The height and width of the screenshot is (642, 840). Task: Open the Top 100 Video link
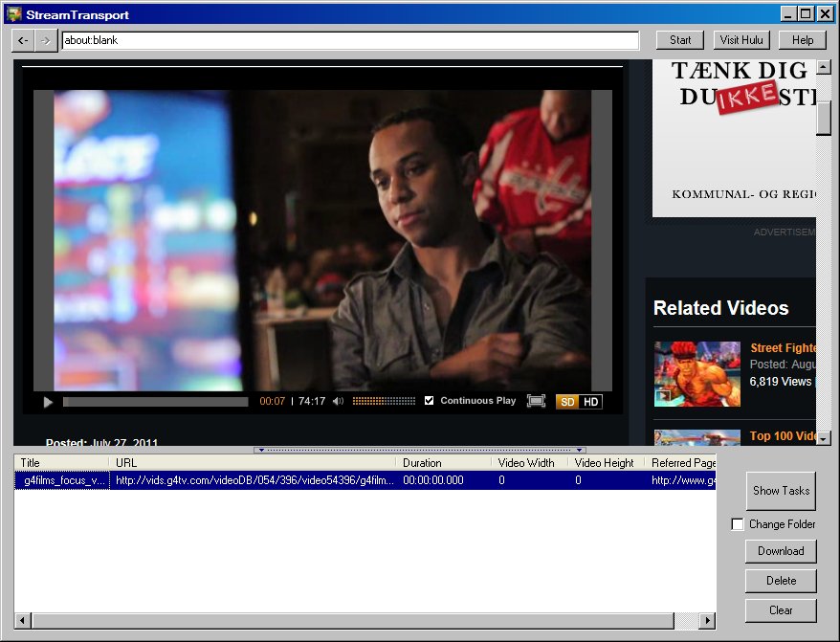click(783, 435)
